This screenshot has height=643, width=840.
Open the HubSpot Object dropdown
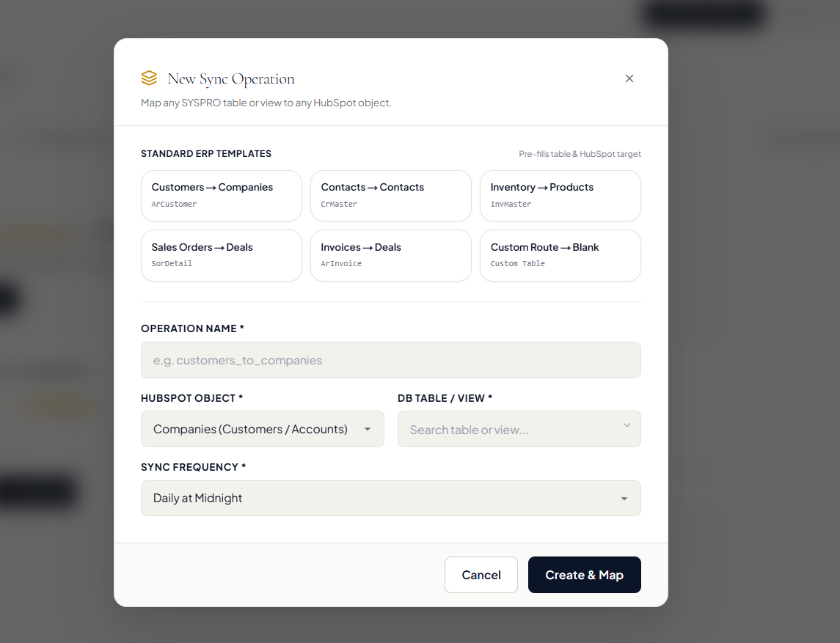(262, 429)
